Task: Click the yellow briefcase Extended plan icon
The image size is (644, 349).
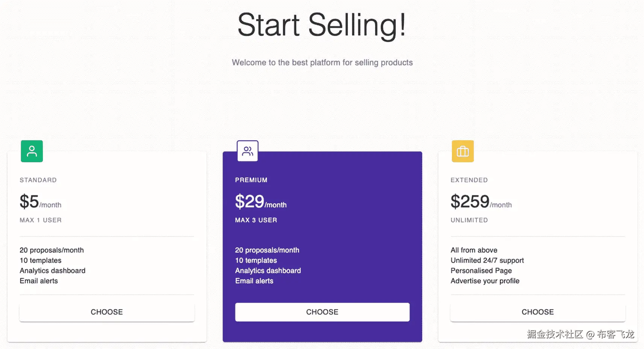Action: [x=462, y=151]
